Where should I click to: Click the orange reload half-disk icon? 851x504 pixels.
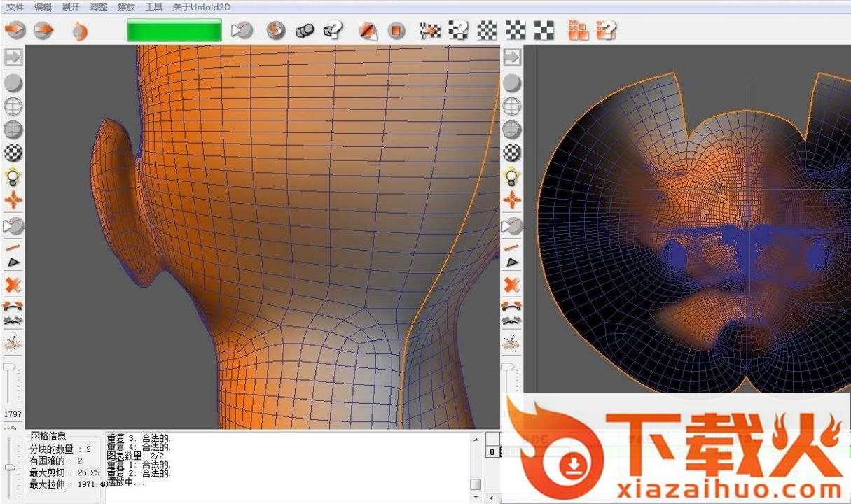[78, 31]
